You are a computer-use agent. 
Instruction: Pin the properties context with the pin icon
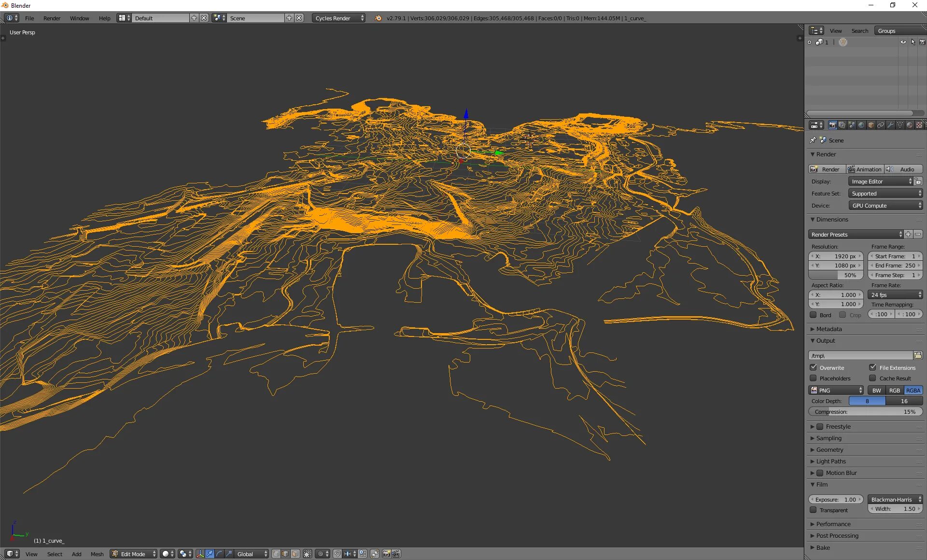(813, 140)
